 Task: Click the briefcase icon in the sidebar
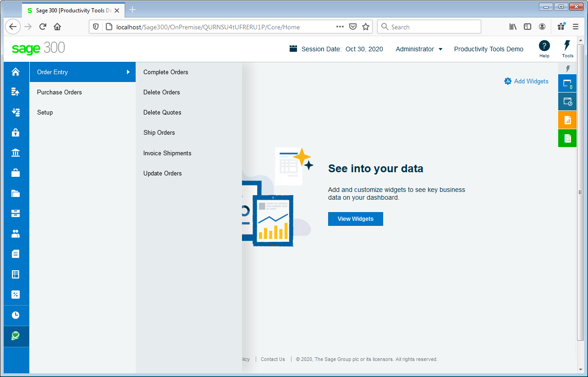point(16,173)
